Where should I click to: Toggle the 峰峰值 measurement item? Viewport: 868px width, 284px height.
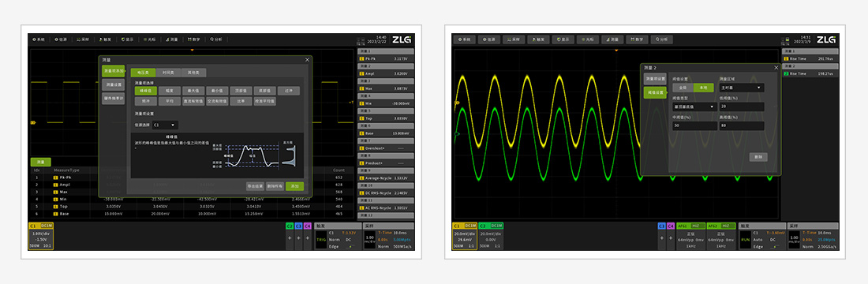click(146, 90)
